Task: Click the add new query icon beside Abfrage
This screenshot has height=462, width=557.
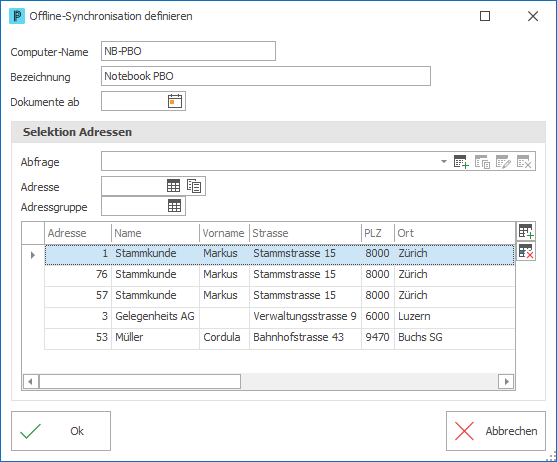Action: point(461,162)
